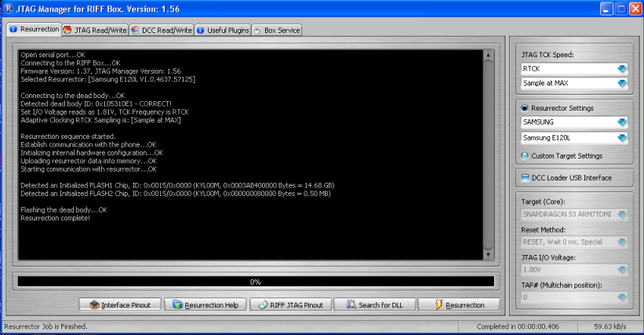Switch to the Useful Plugins tab
This screenshot has height=335, width=644.
pyautogui.click(x=223, y=31)
